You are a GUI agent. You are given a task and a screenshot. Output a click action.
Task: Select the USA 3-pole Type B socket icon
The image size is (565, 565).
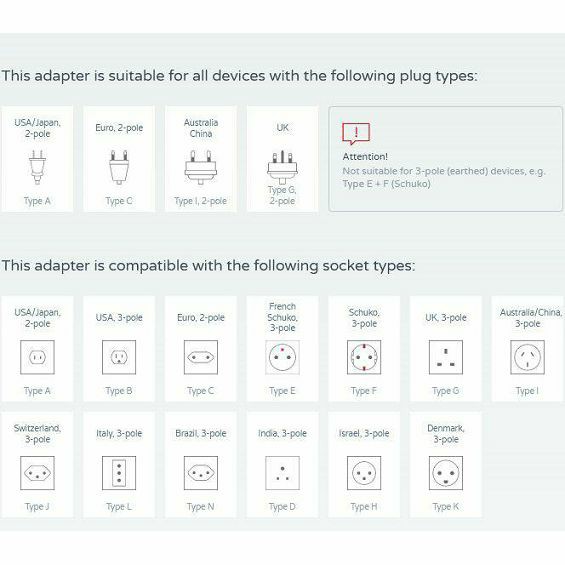tap(119, 357)
